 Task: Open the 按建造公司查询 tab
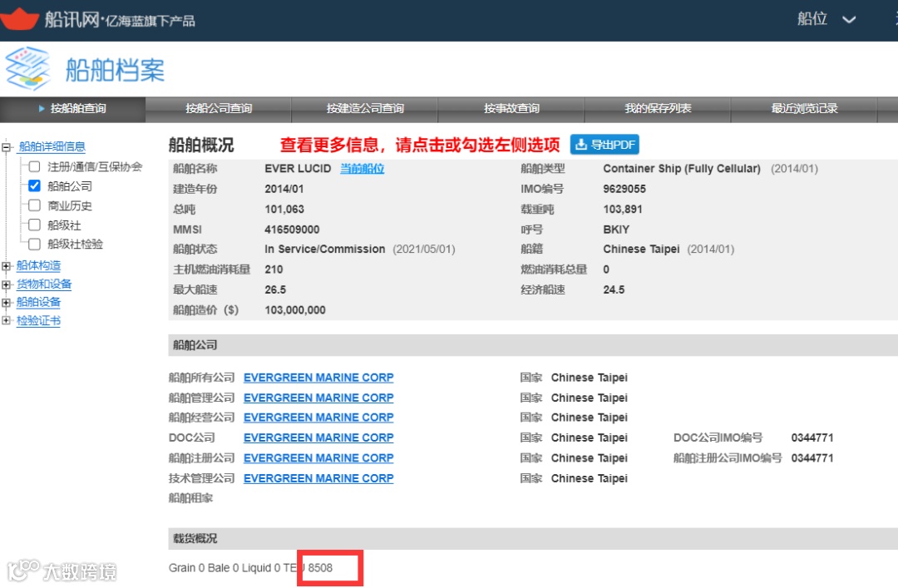365,109
